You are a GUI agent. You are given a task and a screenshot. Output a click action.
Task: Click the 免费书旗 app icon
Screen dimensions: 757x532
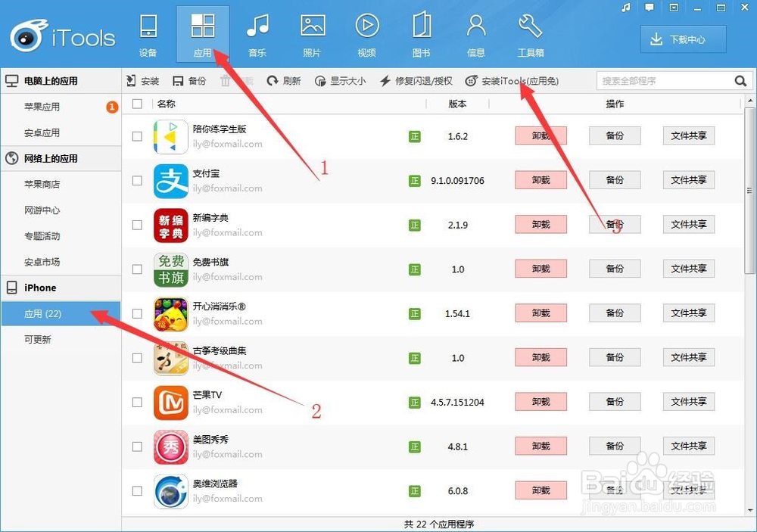coord(171,269)
